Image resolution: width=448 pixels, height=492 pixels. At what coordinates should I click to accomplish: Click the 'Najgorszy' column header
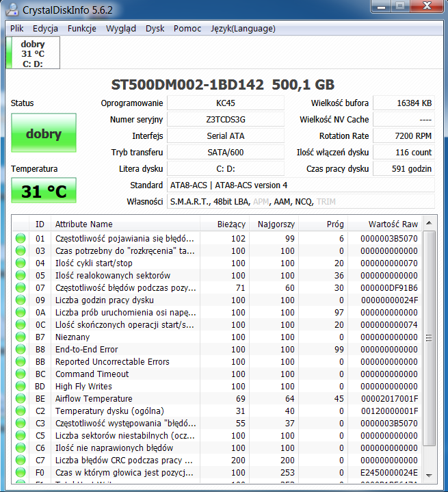tap(274, 224)
